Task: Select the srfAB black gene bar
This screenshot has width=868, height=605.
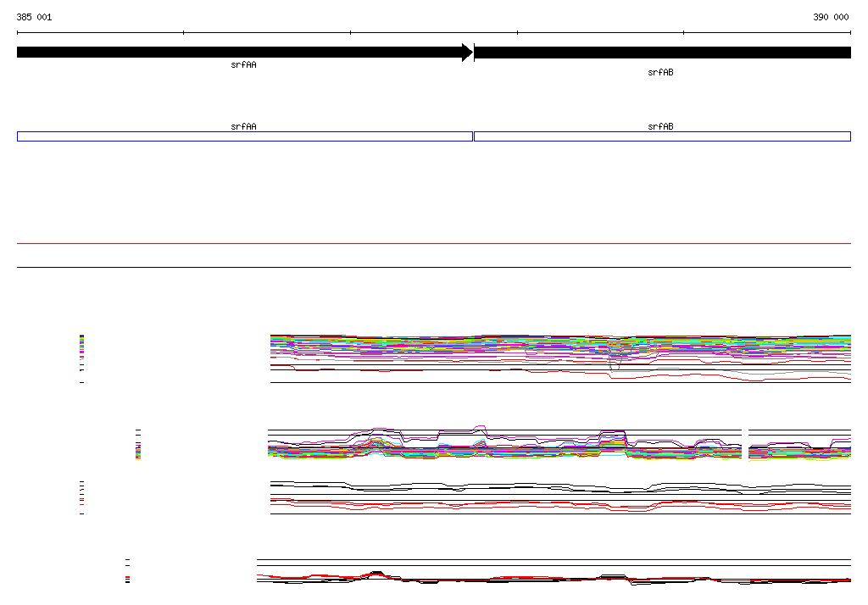Action: click(662, 53)
